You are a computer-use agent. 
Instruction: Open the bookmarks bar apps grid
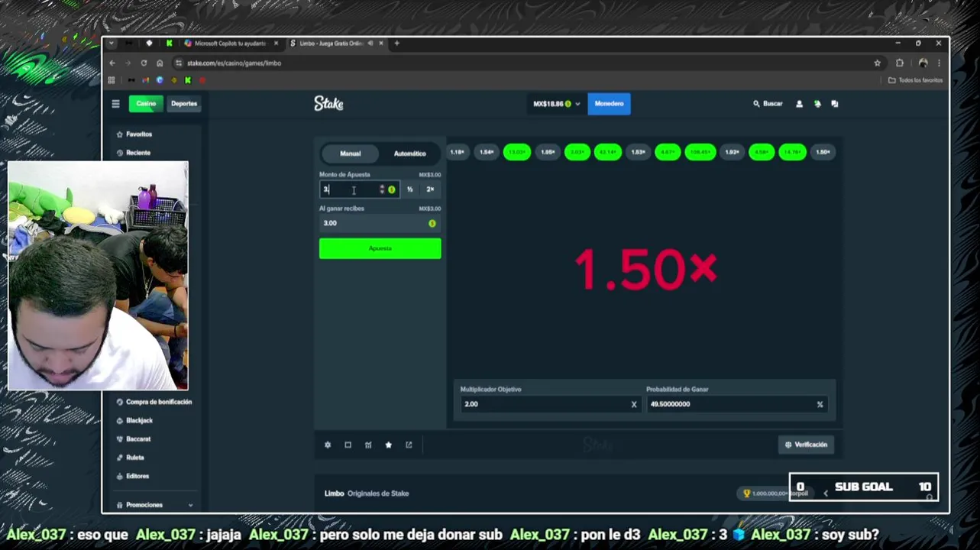tap(112, 80)
